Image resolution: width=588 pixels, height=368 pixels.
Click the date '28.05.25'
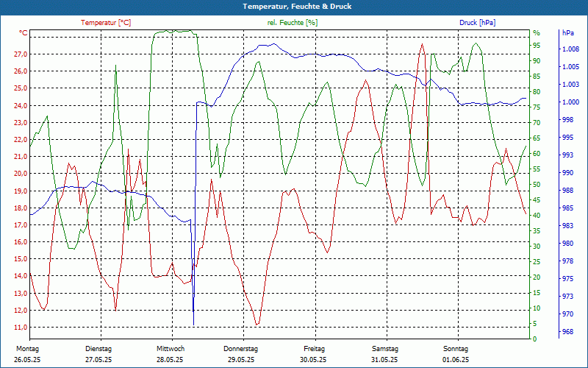[x=170, y=360]
